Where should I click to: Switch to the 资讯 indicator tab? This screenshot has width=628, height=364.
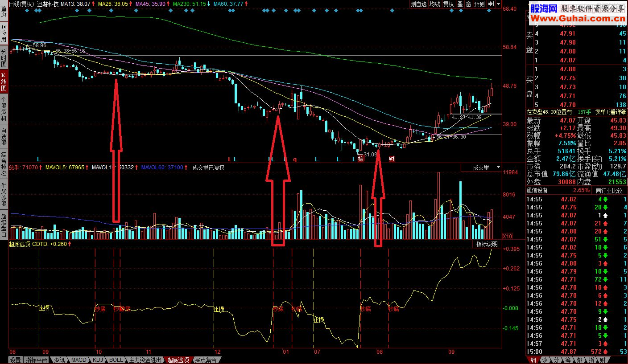[59, 360]
